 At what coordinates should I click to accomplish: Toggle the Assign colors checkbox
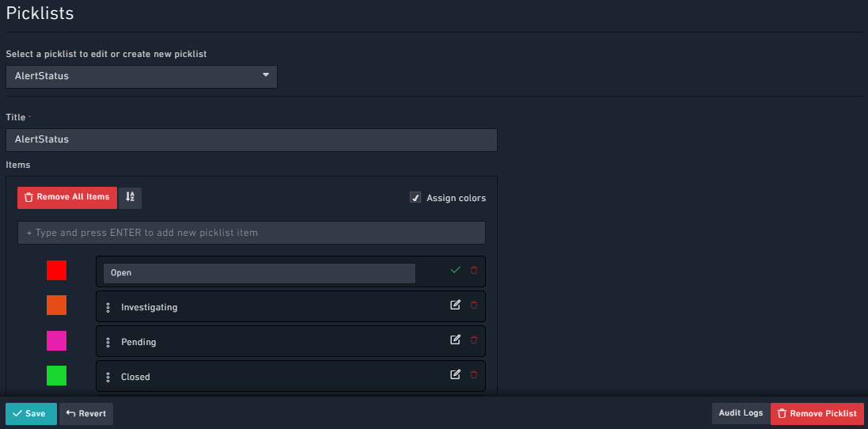415,198
